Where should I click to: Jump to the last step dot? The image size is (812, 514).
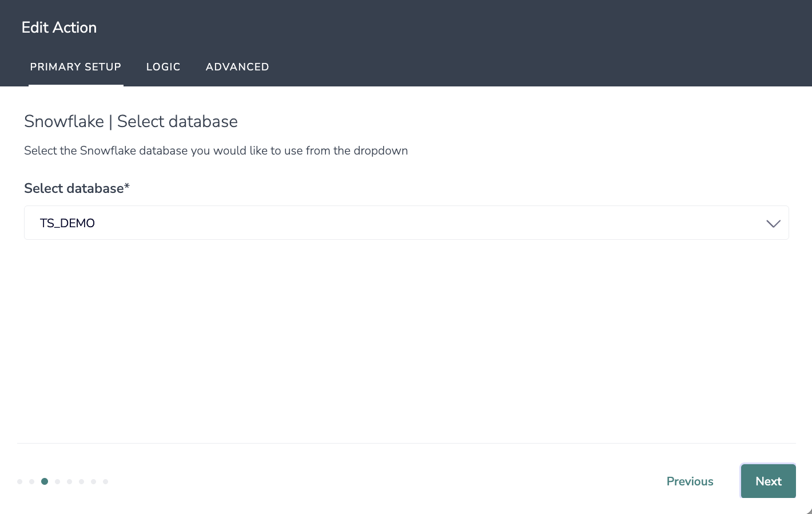pos(105,481)
